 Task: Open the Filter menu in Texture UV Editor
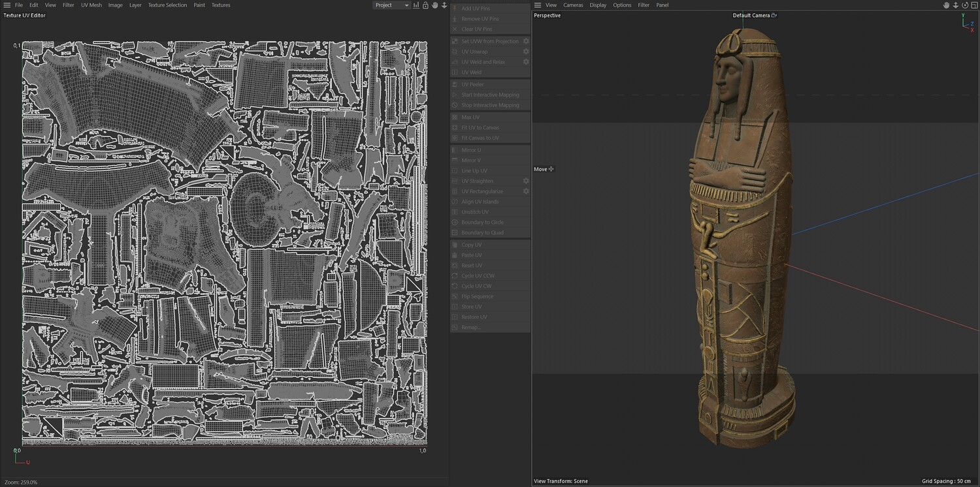pos(69,5)
